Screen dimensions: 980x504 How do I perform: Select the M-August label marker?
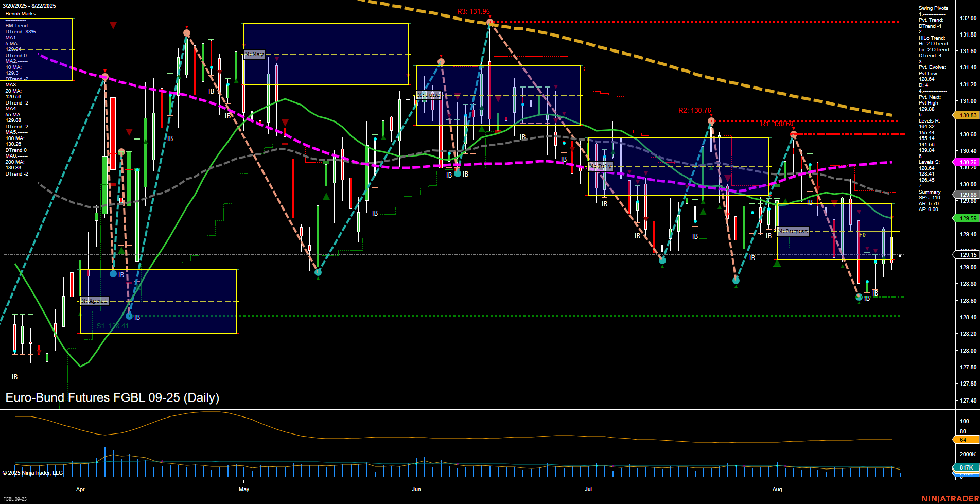(793, 231)
